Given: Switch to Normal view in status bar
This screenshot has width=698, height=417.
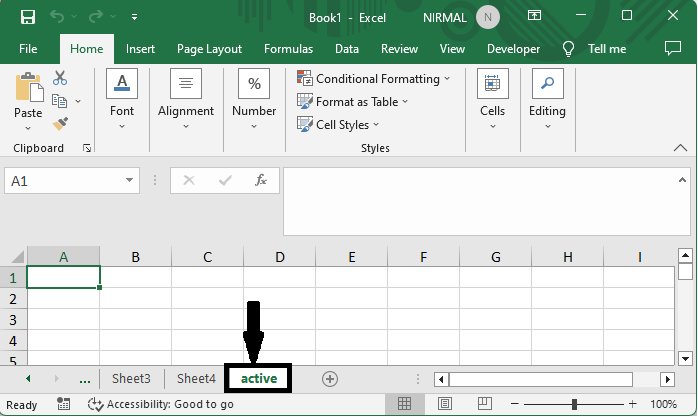Looking at the screenshot, I should point(404,405).
